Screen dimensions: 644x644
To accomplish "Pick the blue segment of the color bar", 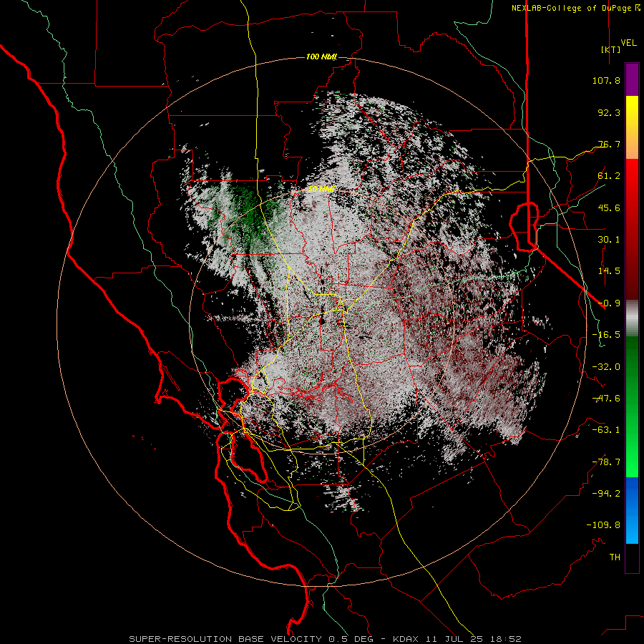I will (x=632, y=510).
